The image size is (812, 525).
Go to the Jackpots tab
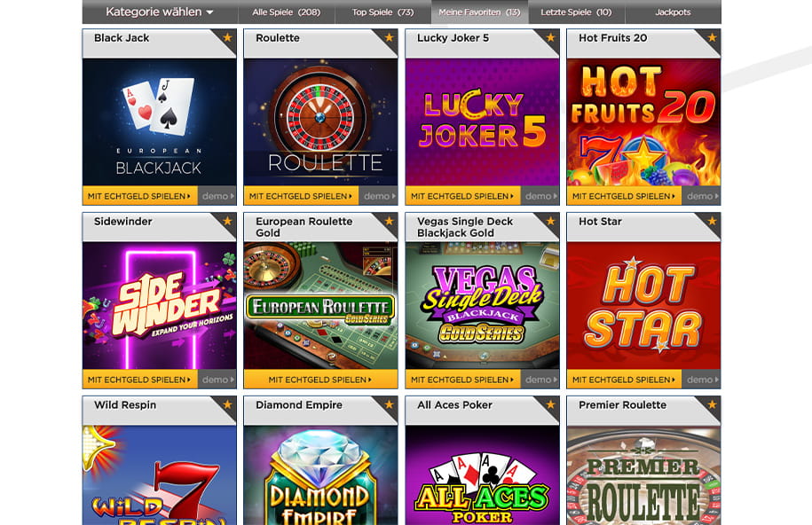coord(673,12)
